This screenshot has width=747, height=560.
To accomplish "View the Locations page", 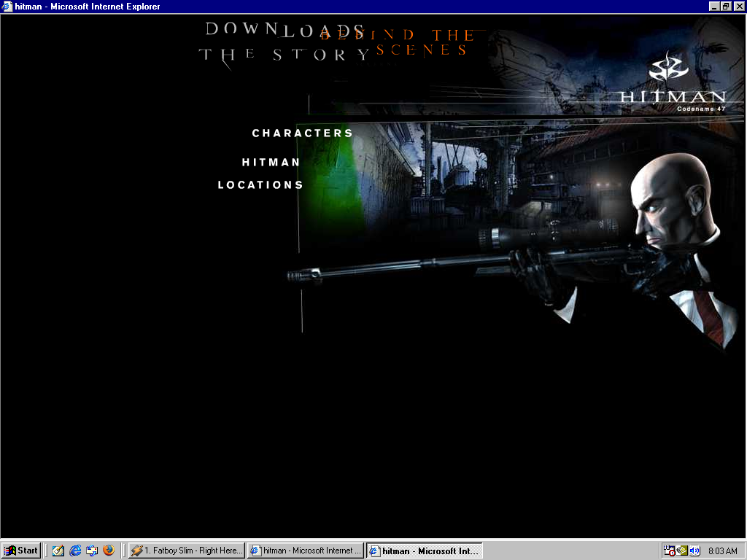I will 260,185.
